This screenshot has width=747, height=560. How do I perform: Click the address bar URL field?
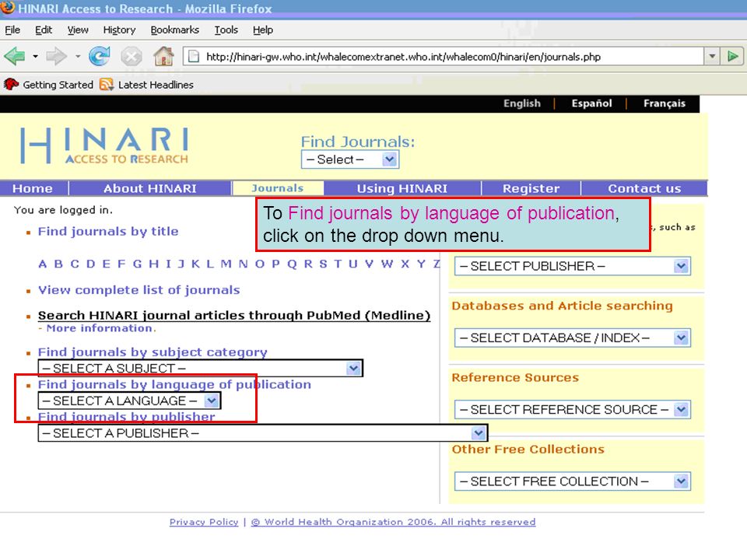click(443, 57)
